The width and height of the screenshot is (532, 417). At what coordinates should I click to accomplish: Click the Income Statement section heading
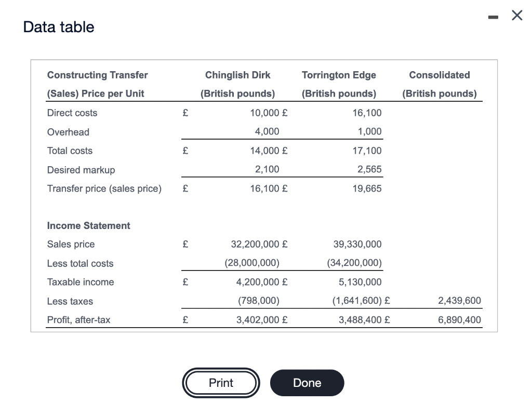point(88,225)
